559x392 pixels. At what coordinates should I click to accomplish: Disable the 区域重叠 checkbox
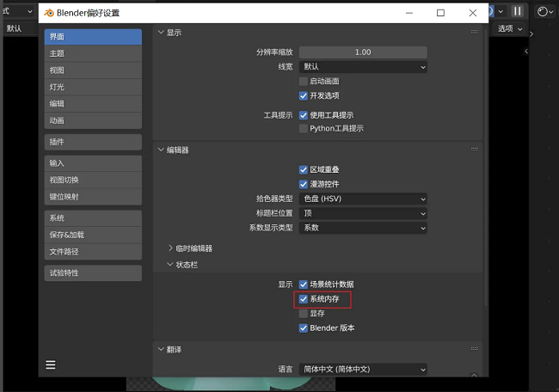click(x=303, y=169)
